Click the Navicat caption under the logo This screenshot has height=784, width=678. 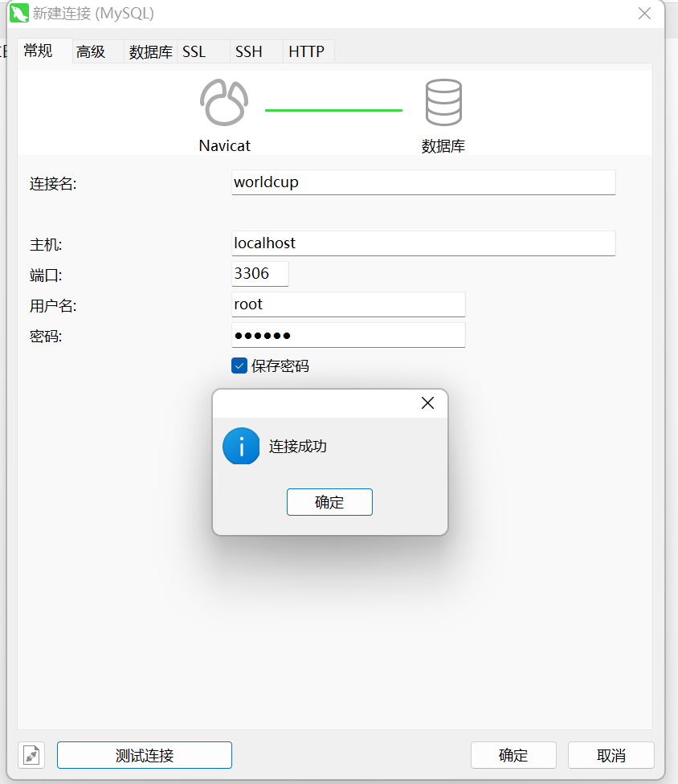[x=224, y=145]
